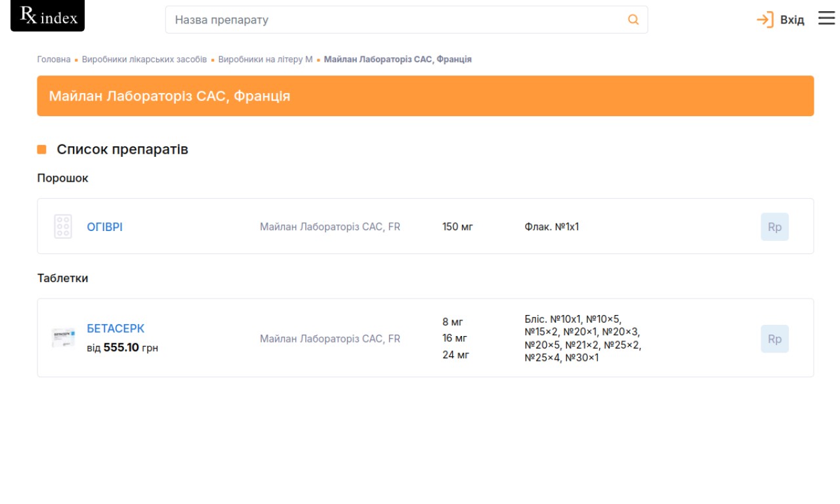The width and height of the screenshot is (840, 504).
Task: Open Виробники лікарських засобів breadcrumb
Action: 144,59
